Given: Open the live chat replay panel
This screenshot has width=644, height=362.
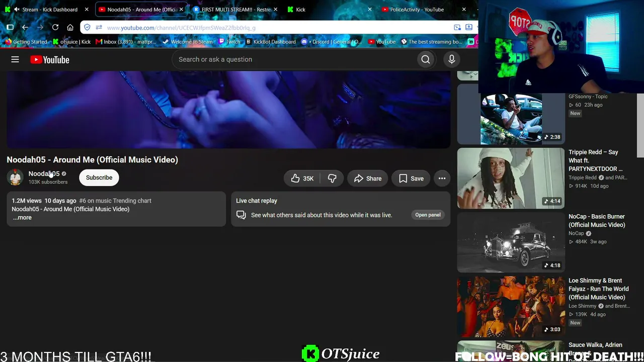Looking at the screenshot, I should tap(428, 215).
